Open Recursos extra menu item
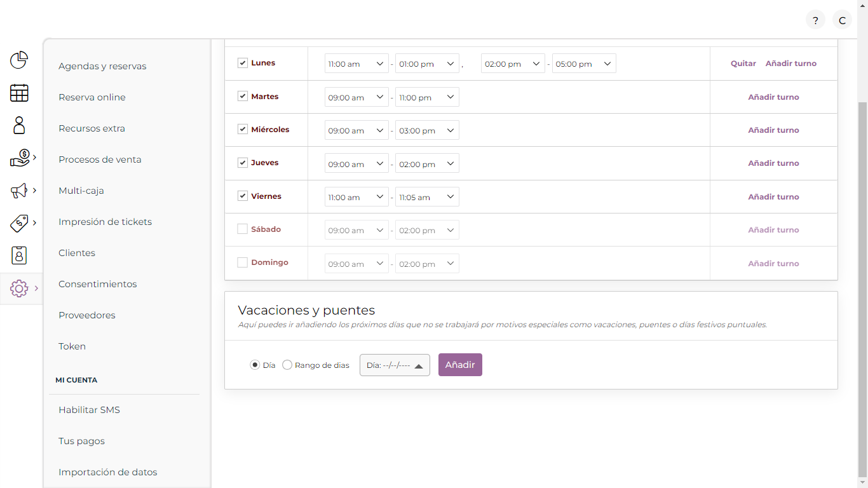The image size is (868, 488). point(92,128)
